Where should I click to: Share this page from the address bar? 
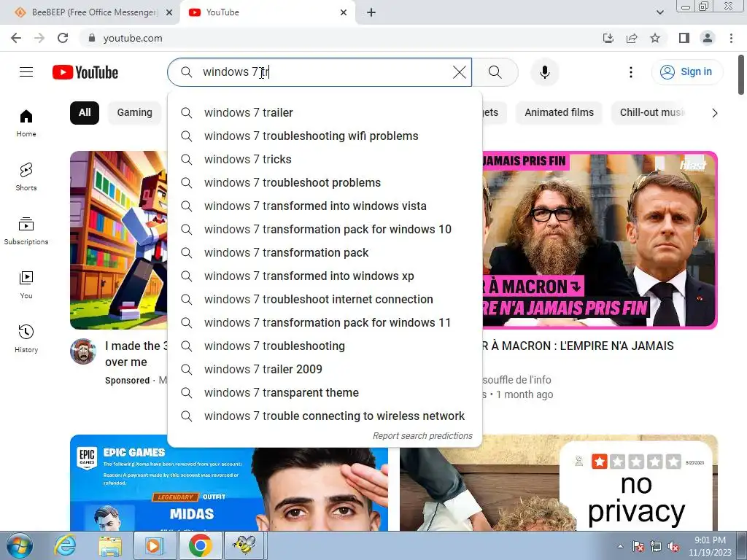pos(632,38)
